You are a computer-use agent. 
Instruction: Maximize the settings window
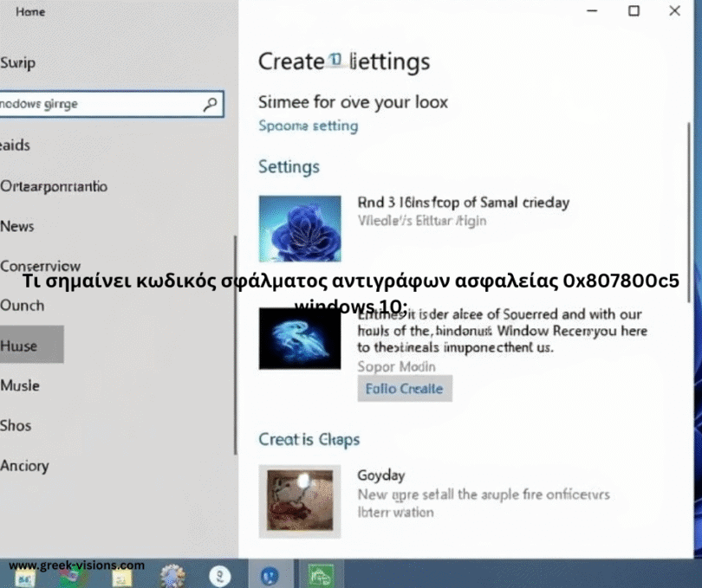coord(634,10)
